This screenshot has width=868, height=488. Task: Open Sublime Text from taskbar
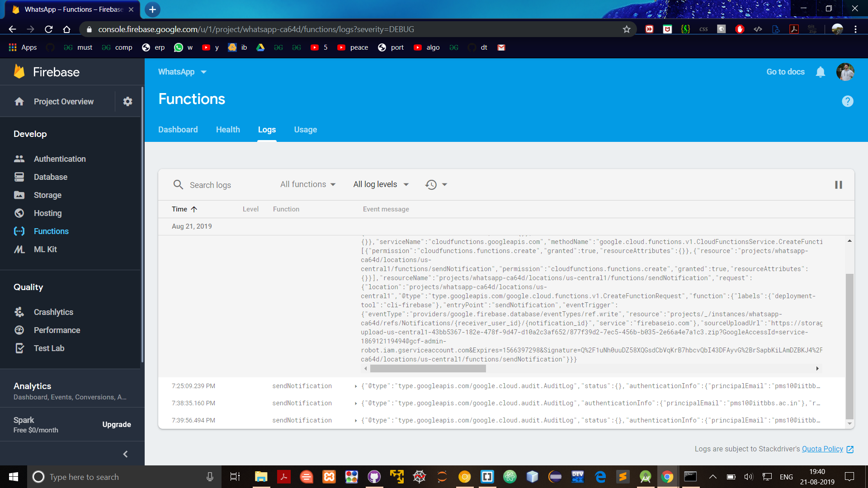(623, 477)
